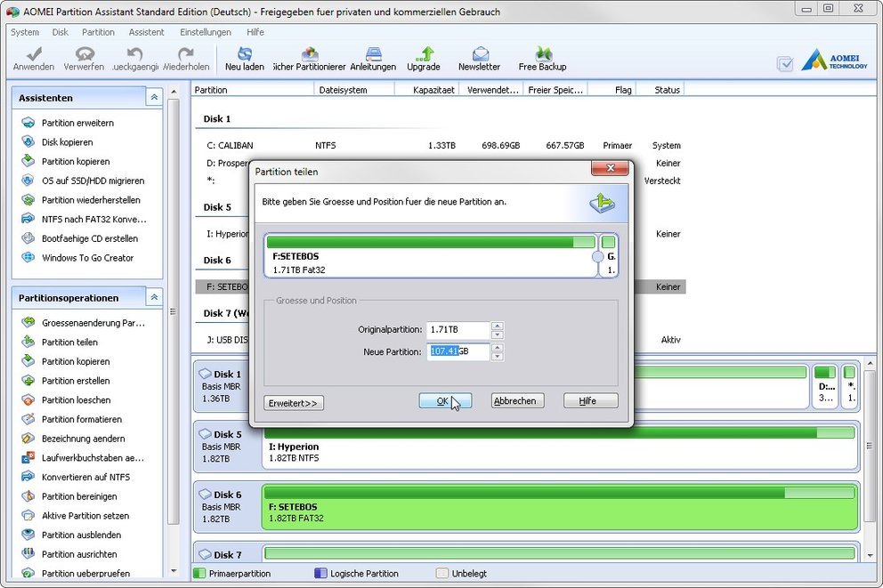Open the Einstellungen menu
The image size is (883, 588).
[x=206, y=32]
